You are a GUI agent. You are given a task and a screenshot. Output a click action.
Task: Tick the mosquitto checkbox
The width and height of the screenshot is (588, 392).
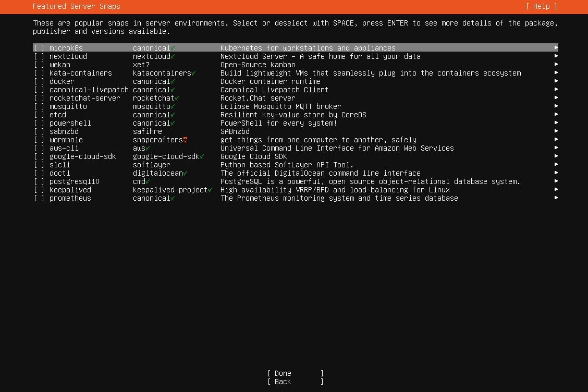(39, 106)
